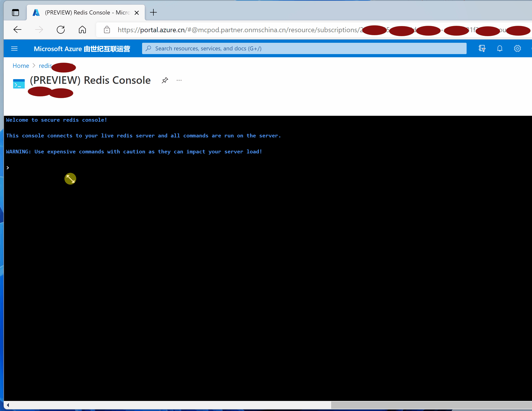Close the Redis Console browser tab

tap(137, 13)
